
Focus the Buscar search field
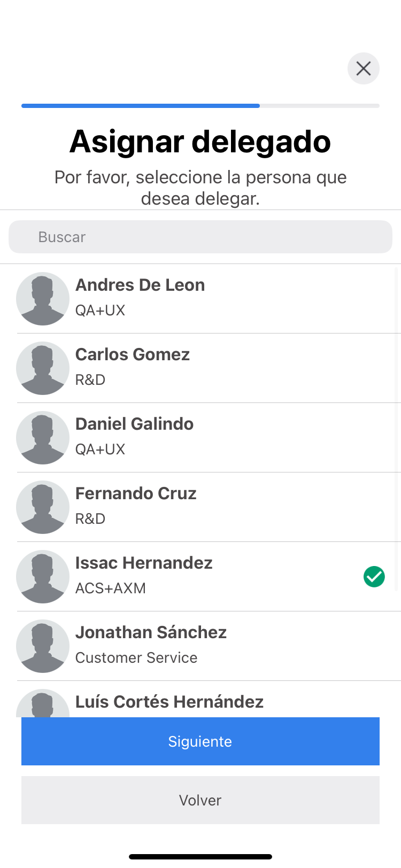(200, 237)
